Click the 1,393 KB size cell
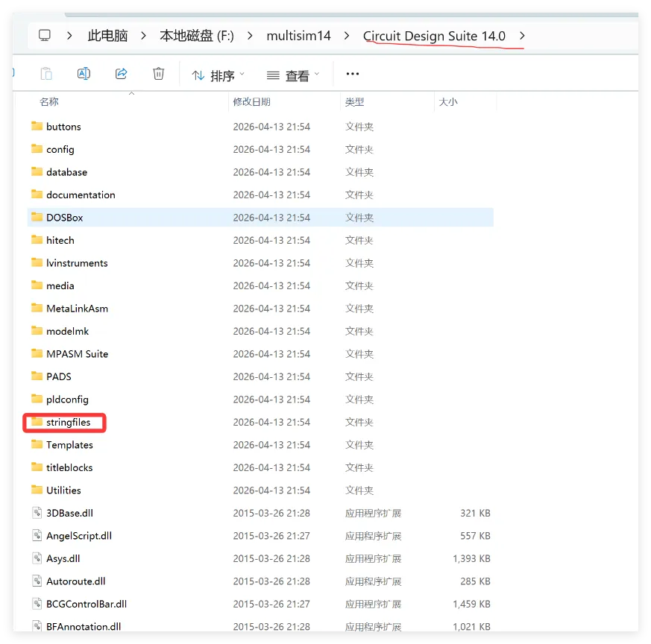 click(471, 558)
